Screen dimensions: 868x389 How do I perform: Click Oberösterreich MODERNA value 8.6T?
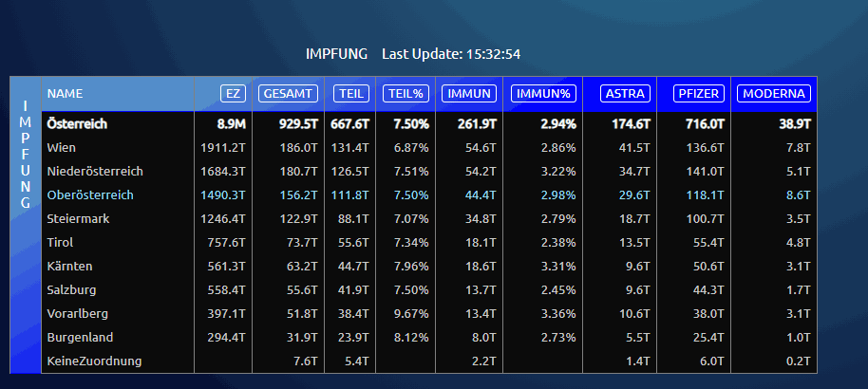798,195
